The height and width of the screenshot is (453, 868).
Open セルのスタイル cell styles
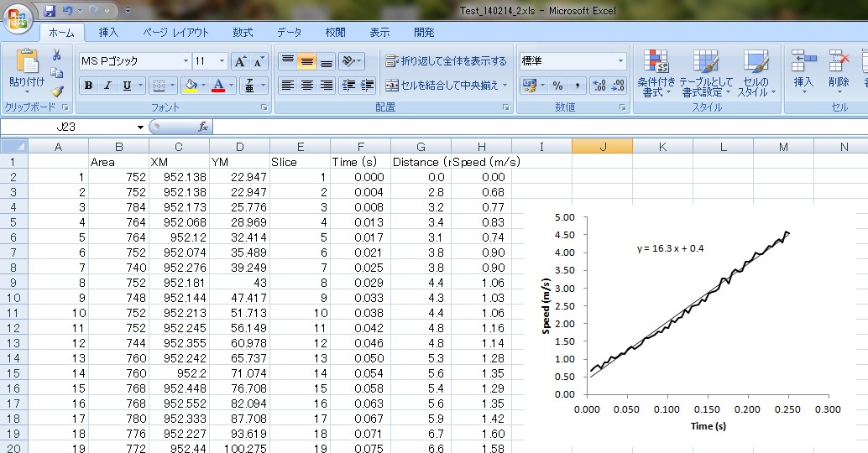[756, 74]
